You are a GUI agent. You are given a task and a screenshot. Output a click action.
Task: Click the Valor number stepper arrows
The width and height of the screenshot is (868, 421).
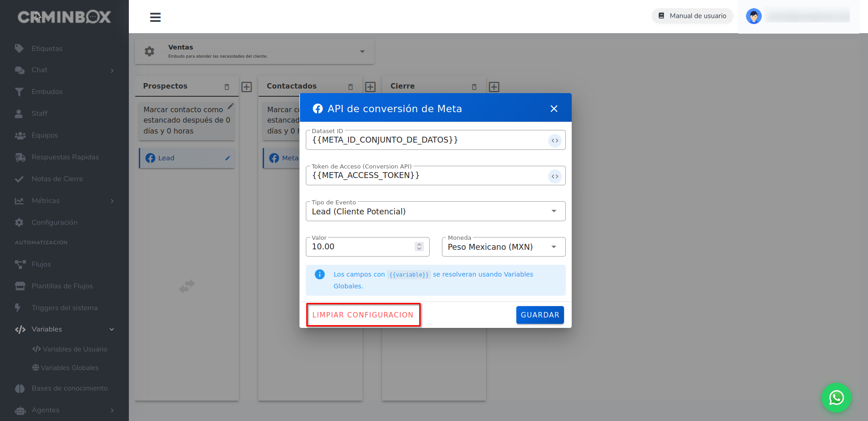[419, 247]
